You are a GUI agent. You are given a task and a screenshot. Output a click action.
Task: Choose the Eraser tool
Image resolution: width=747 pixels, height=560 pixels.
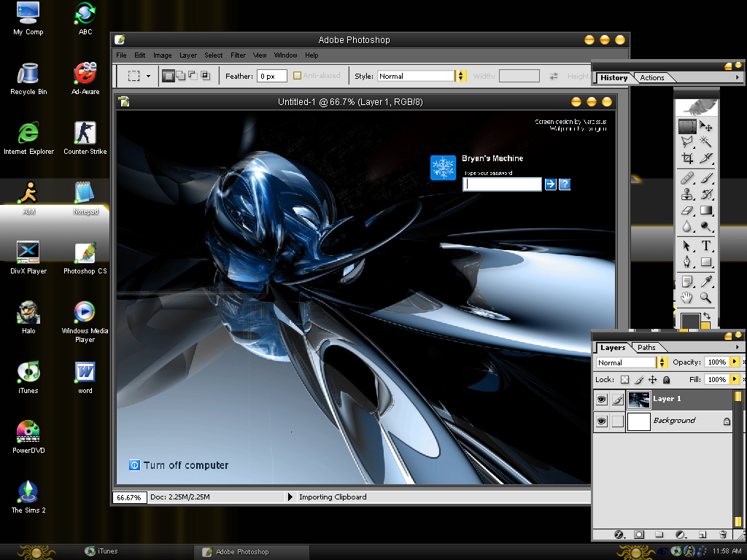686,211
